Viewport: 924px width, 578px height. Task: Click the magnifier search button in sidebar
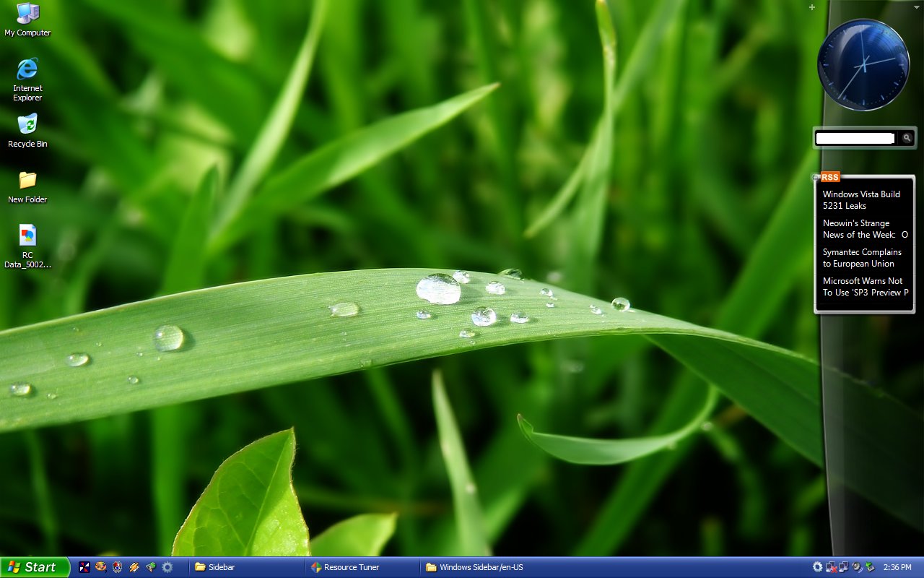tap(907, 138)
